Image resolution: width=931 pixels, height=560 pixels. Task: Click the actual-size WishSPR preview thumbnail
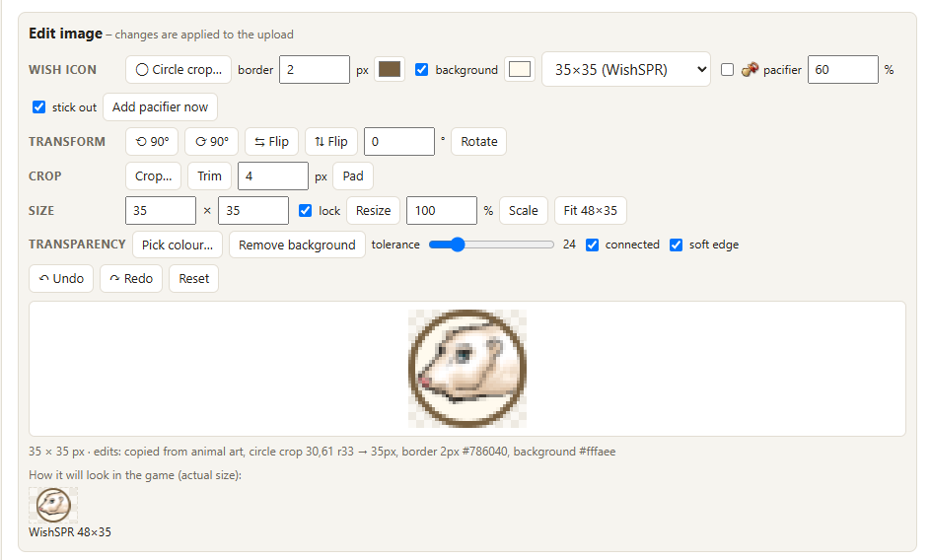[x=53, y=505]
